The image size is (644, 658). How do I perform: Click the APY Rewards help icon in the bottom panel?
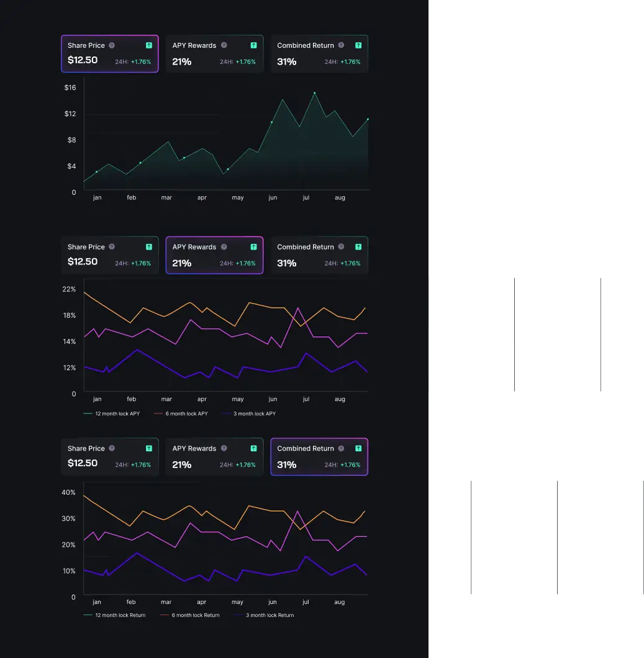(x=224, y=448)
